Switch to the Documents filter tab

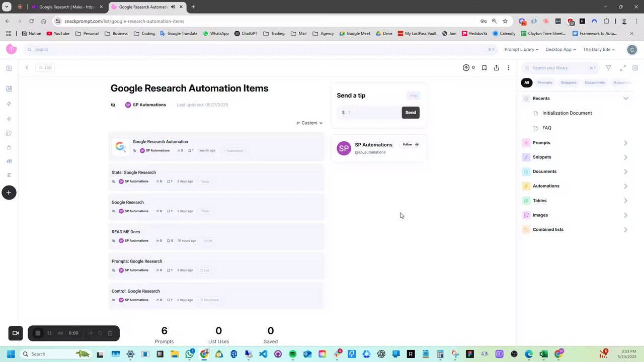click(x=595, y=82)
